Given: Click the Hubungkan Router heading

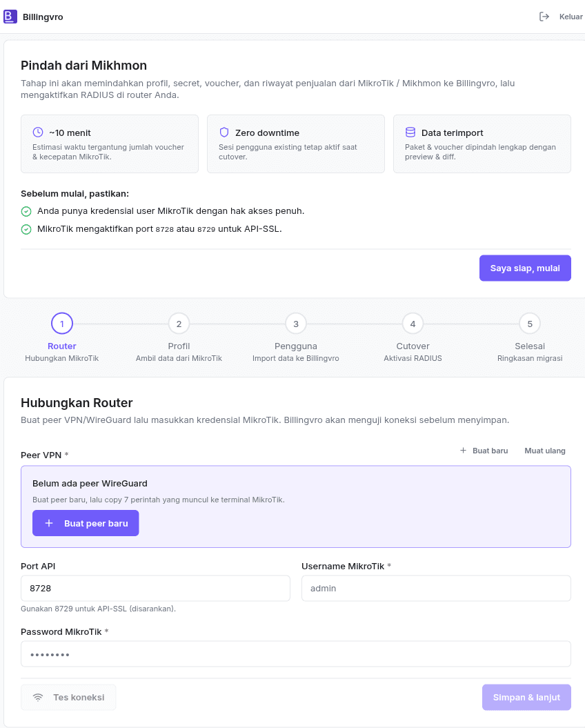Looking at the screenshot, I should [77, 402].
